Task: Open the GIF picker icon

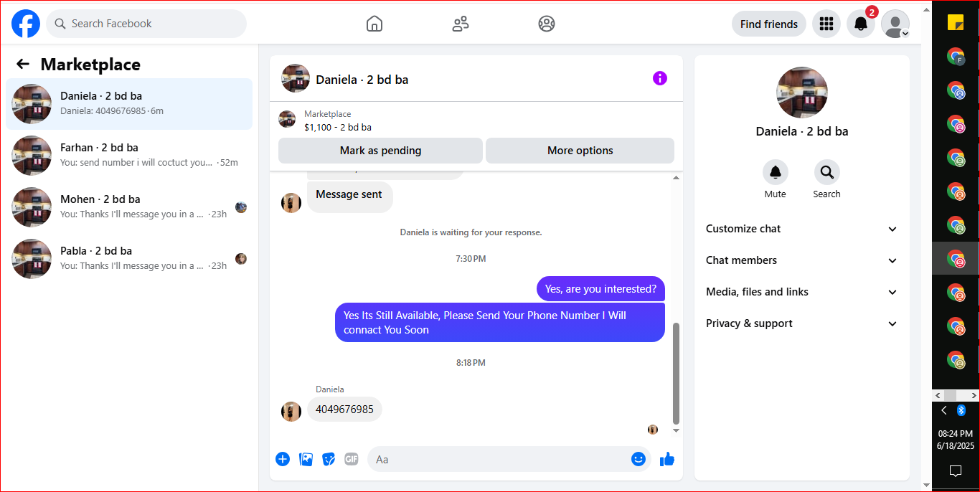Action: click(351, 459)
